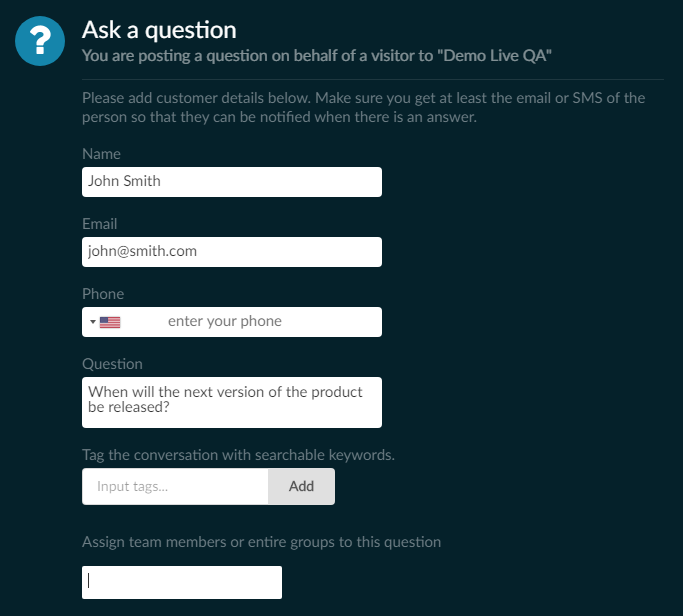
Task: Click into the Question text area
Action: pyautogui.click(x=232, y=401)
